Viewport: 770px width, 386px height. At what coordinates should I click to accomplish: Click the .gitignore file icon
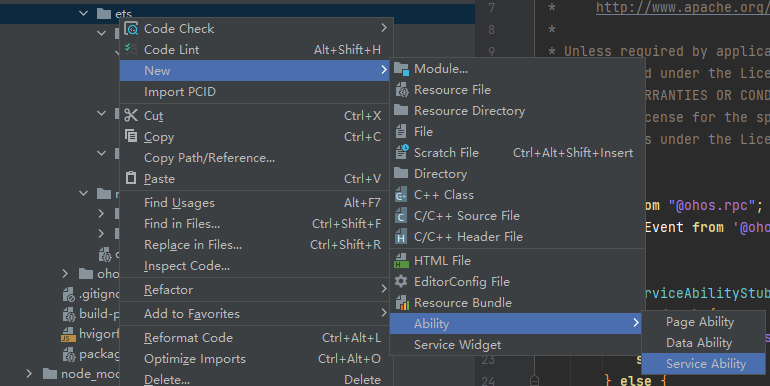click(x=68, y=294)
